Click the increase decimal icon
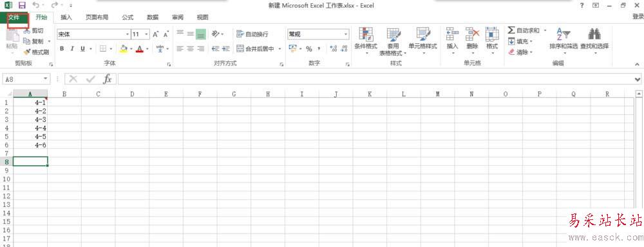 click(333, 49)
